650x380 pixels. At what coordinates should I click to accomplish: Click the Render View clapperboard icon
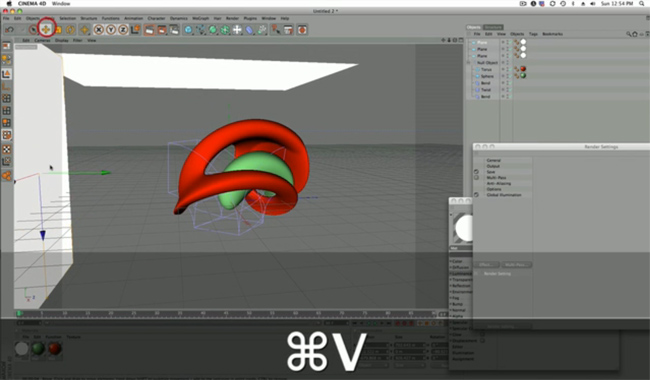149,29
